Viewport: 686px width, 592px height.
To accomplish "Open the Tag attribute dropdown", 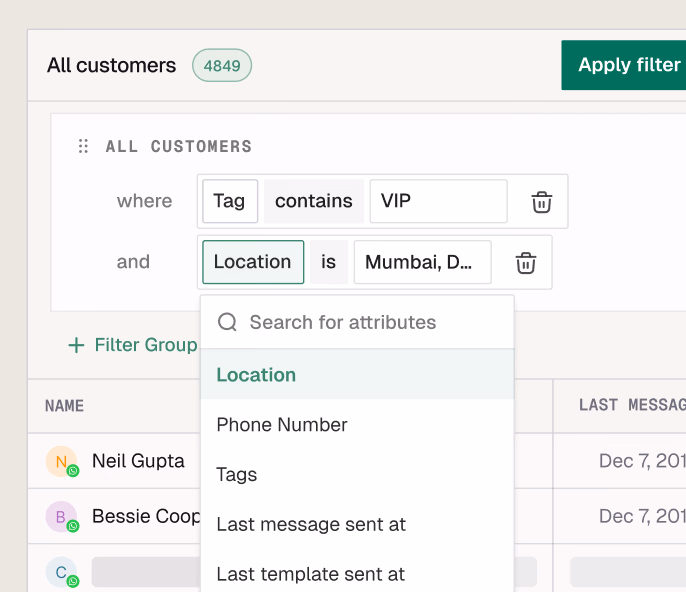I will (x=230, y=201).
